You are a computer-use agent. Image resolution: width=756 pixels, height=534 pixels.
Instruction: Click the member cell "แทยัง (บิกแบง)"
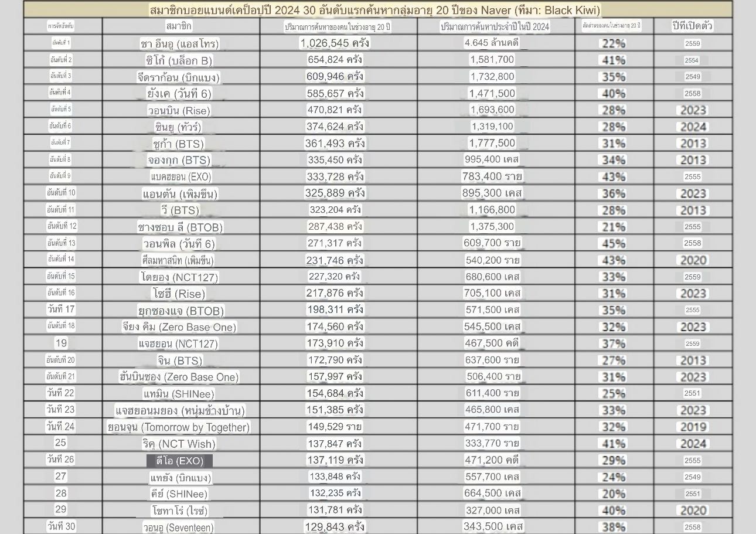point(180,478)
